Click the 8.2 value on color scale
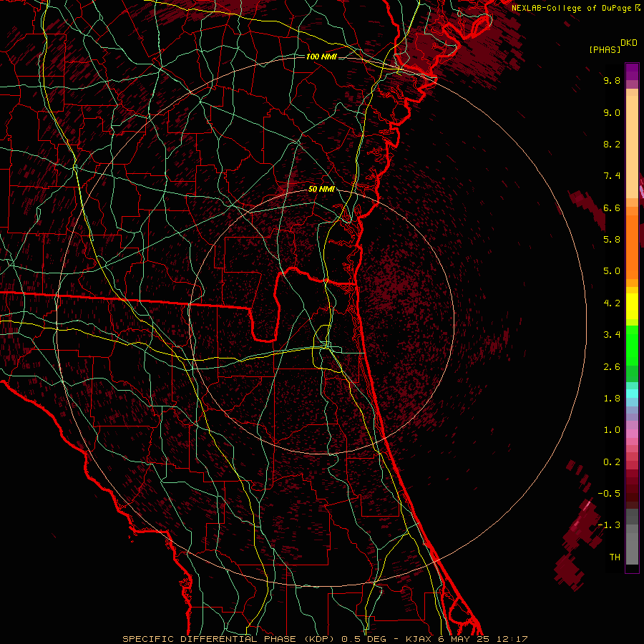 click(x=612, y=144)
